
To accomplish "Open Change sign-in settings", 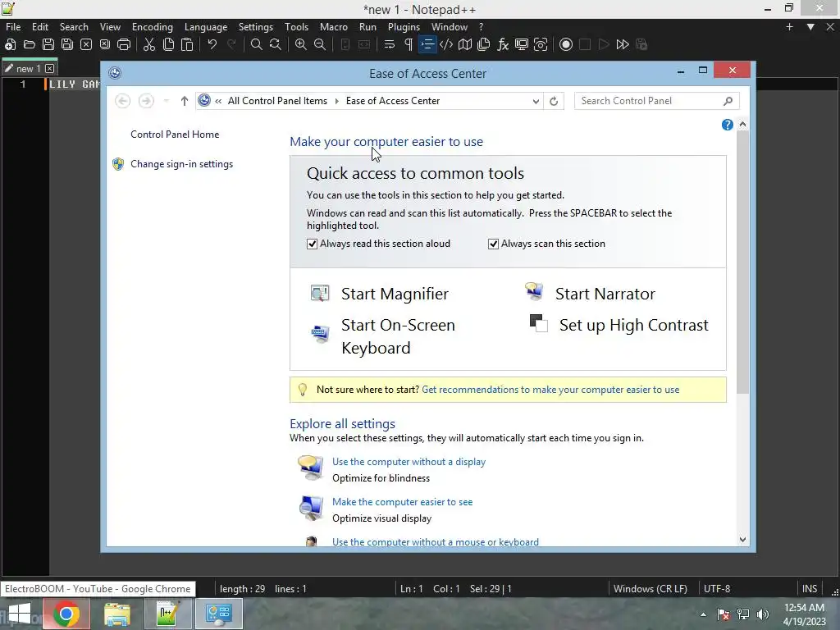I will 181,164.
